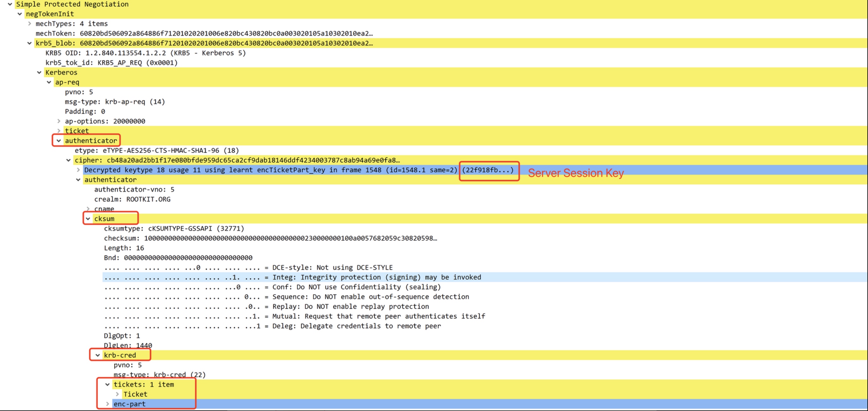Collapse the Simple Protected Negotiation node
868x411 pixels.
tap(10, 4)
